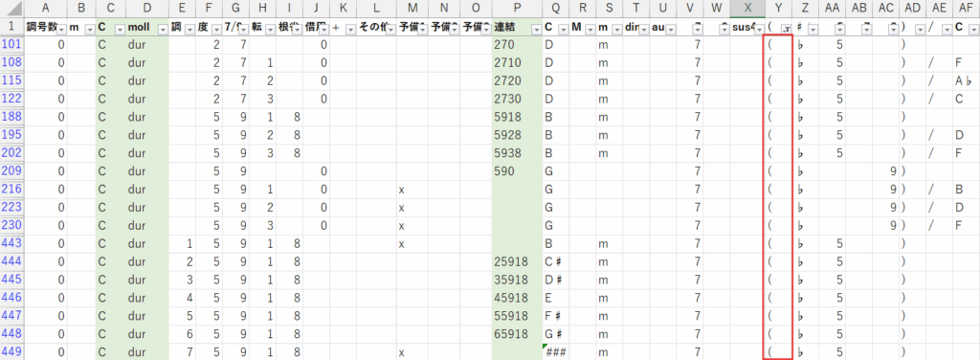Click cell containing 590
Image resolution: width=980 pixels, height=360 pixels.
coord(517,171)
